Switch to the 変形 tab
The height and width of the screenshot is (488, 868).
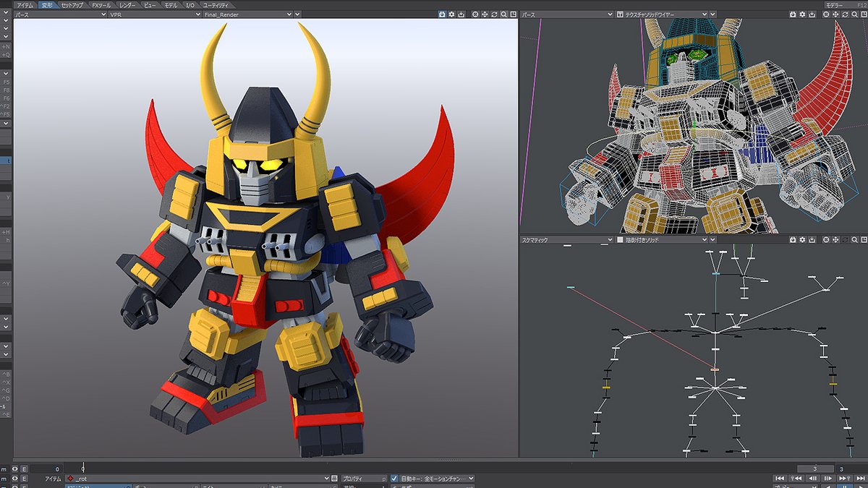pos(47,5)
